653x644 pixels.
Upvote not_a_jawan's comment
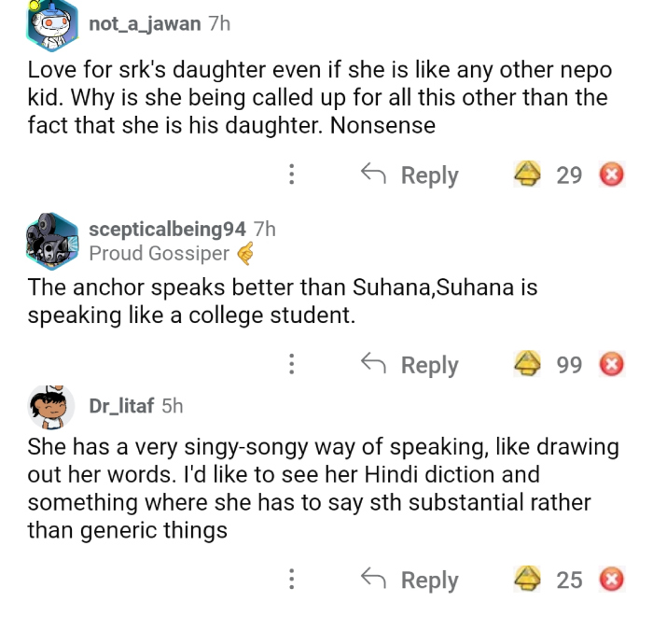528,175
